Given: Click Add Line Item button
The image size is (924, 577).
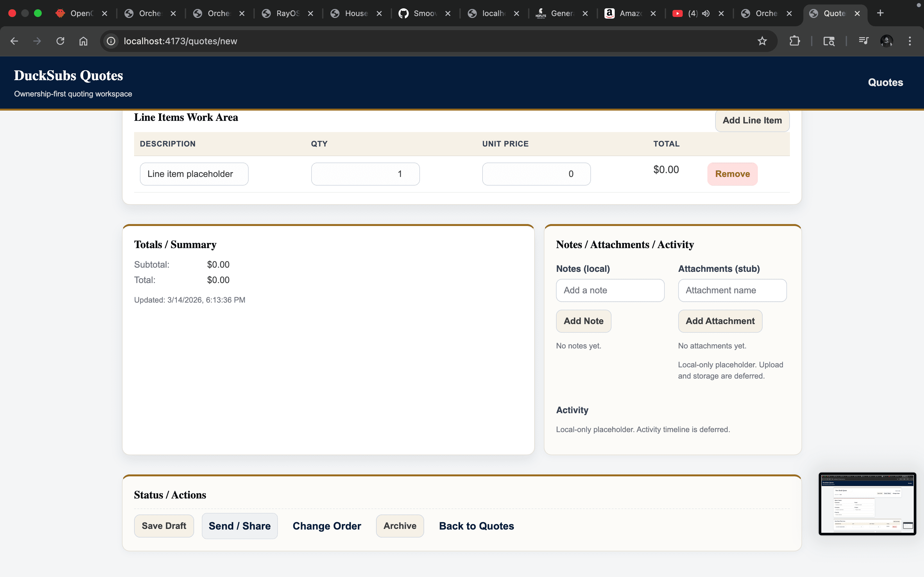Looking at the screenshot, I should point(752,120).
